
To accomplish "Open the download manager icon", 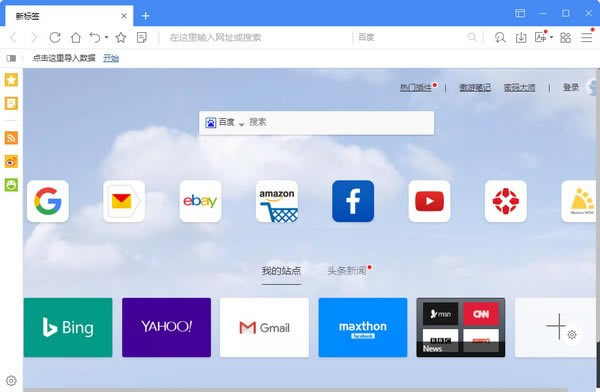I will tap(521, 38).
